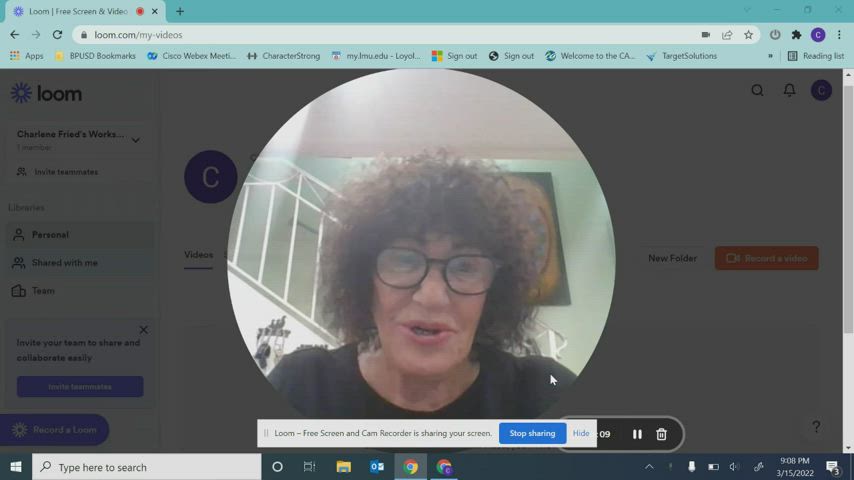Show hidden system tray icons
The height and width of the screenshot is (480, 854).
(x=649, y=467)
